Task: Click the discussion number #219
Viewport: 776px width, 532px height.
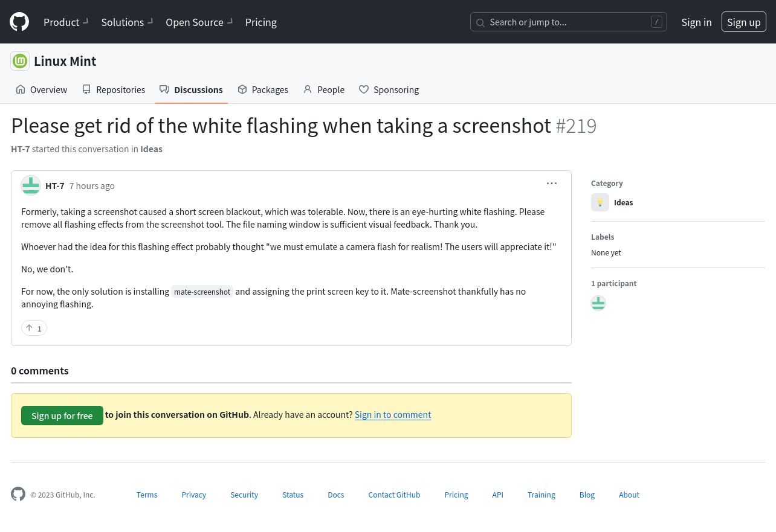Action: click(x=576, y=126)
